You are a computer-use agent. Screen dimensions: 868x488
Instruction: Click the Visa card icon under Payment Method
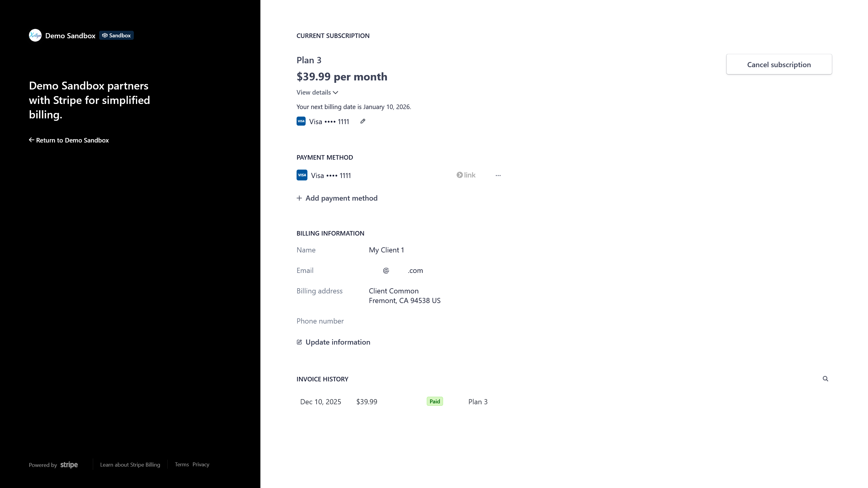302,175
